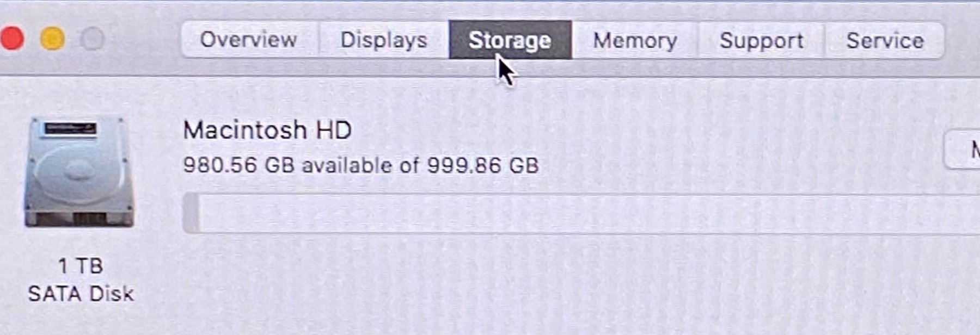Select the Storage tab

point(510,40)
